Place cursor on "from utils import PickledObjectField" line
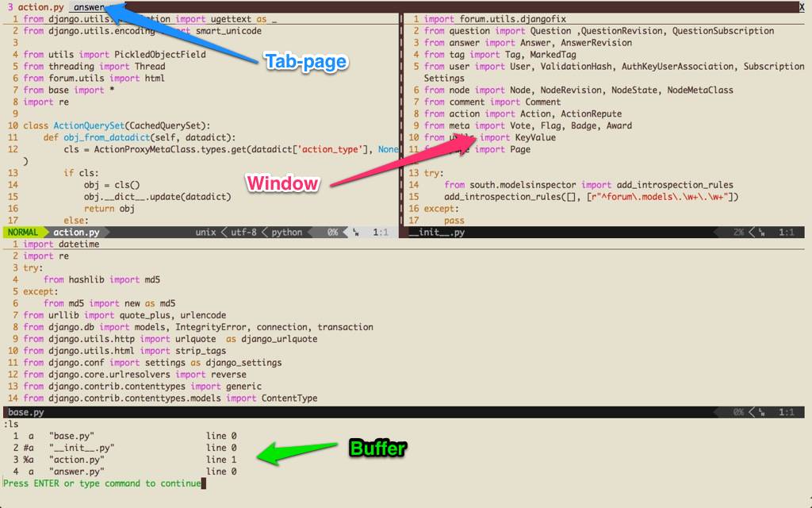This screenshot has width=812, height=508. point(114,55)
